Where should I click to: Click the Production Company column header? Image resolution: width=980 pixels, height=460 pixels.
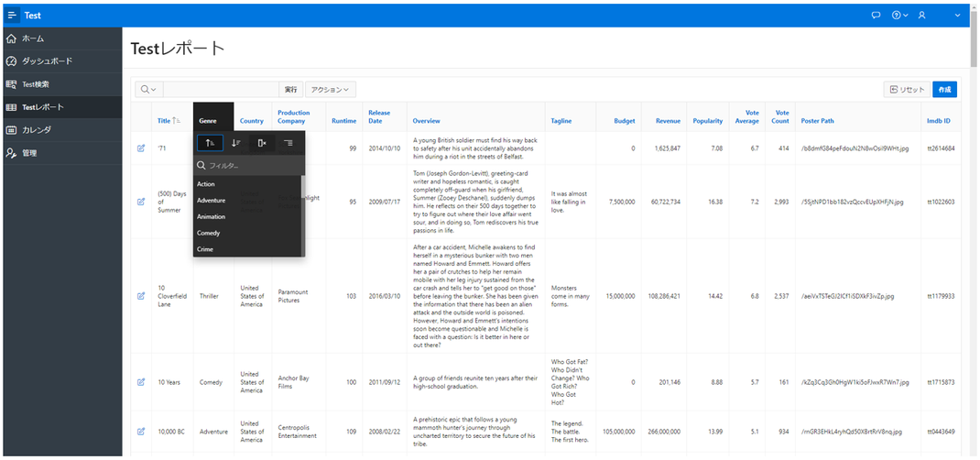[x=294, y=117]
